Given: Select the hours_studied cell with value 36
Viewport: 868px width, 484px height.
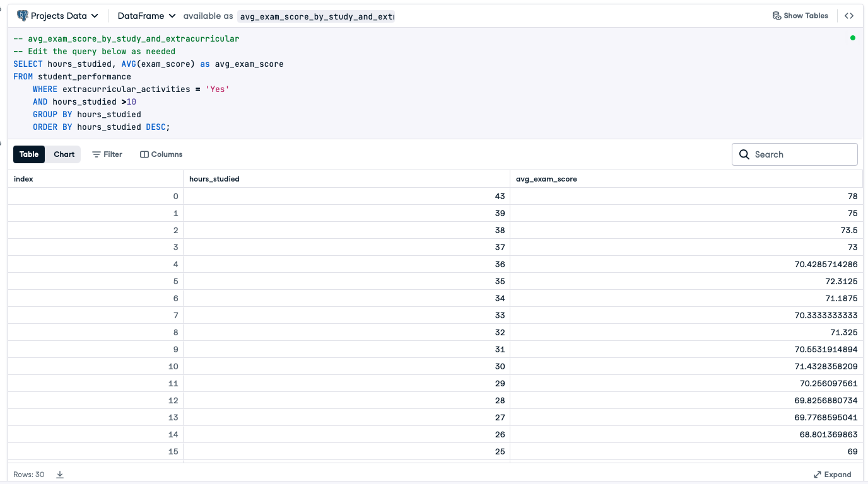Looking at the screenshot, I should tap(346, 264).
